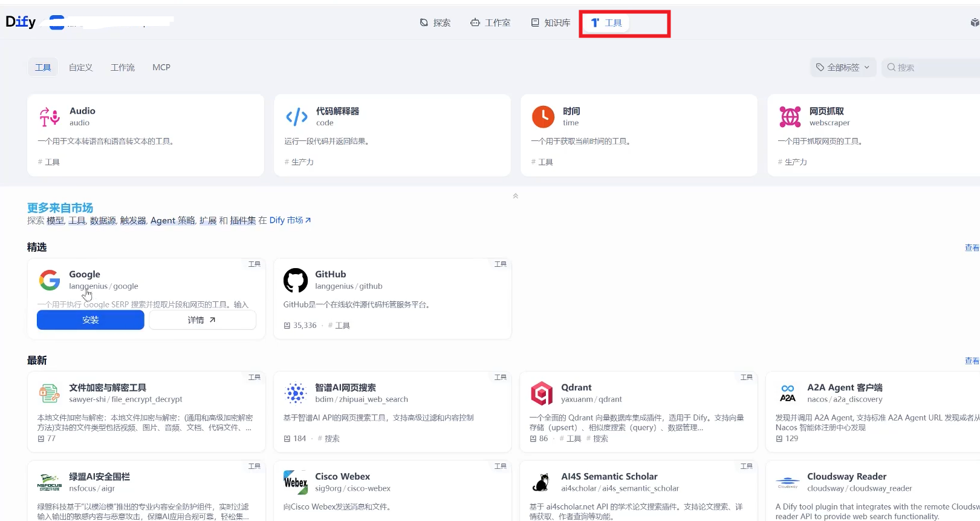
Task: Click the 搜索 search field
Action: [x=931, y=67]
